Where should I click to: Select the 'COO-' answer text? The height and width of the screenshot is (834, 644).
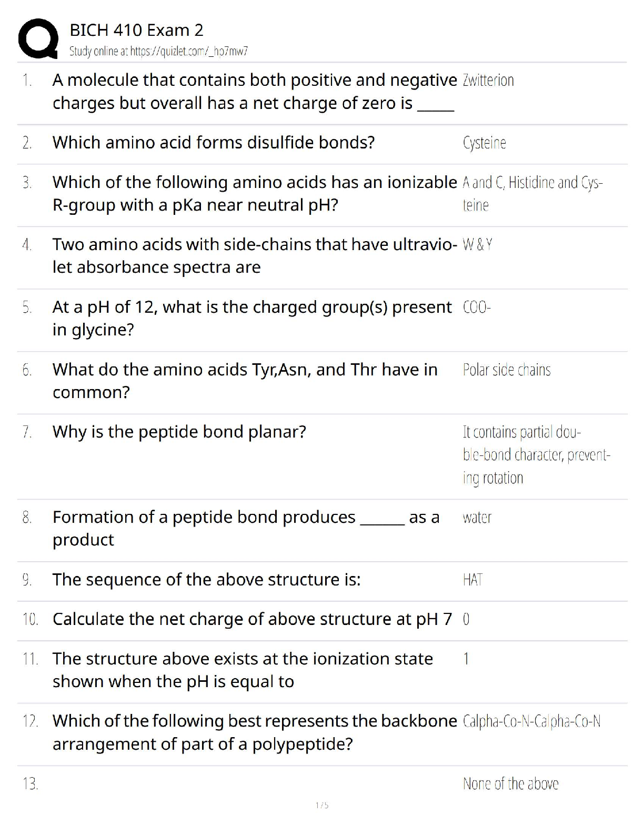(477, 307)
